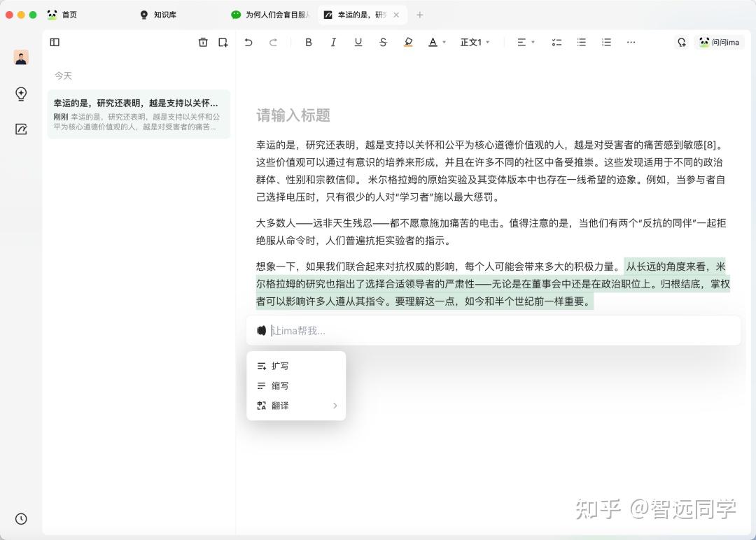
Task: Apply Strikethrough to text
Action: pyautogui.click(x=383, y=42)
